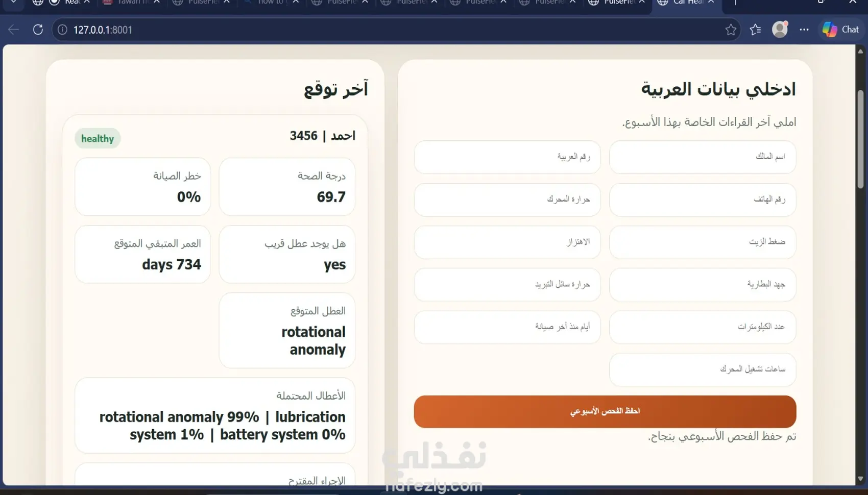
Task: Click the subtitle "املي آخر القراءات الخاصة بهذا الأسبوع"
Action: tap(709, 122)
